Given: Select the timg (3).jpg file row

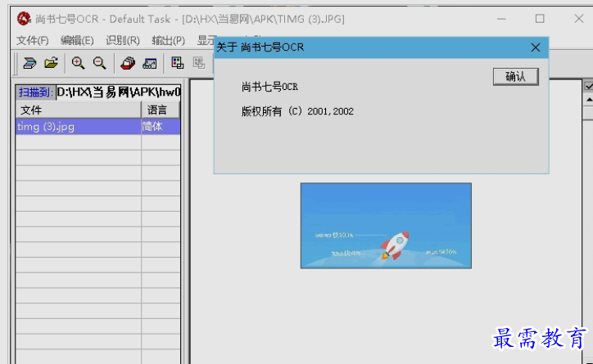Looking at the screenshot, I should (x=97, y=127).
